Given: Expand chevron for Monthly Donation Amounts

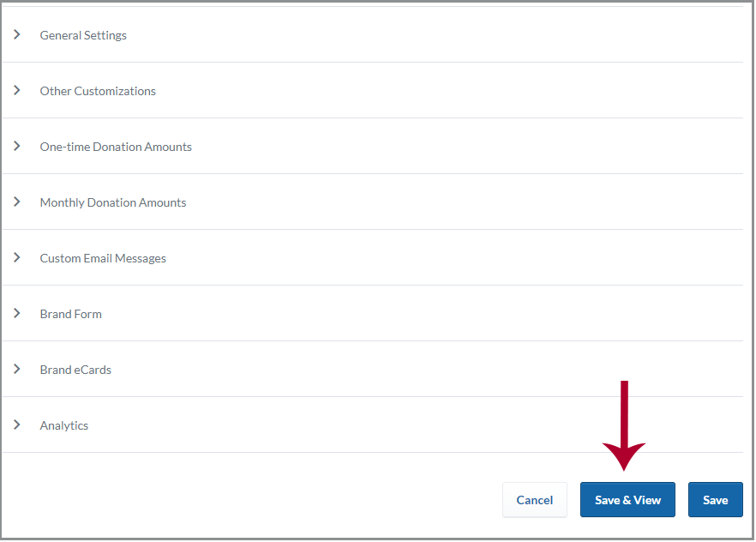Looking at the screenshot, I should point(16,202).
